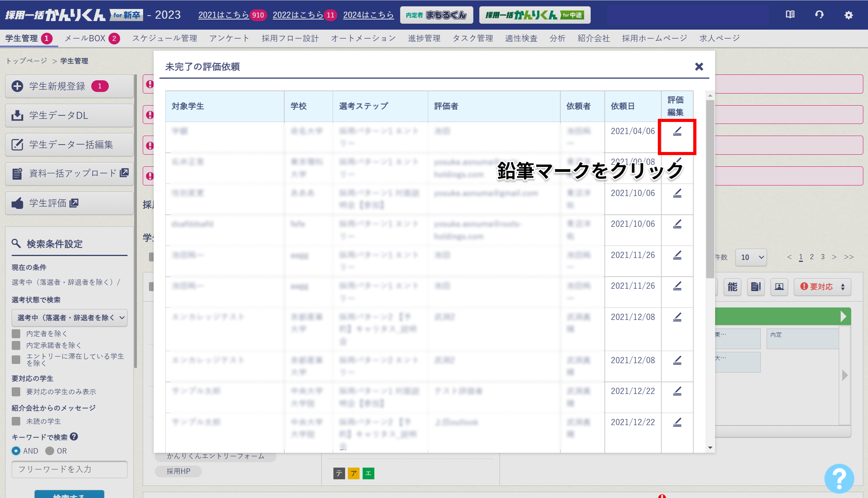Enable 要対応の学生のみ表示 checkbox
The height and width of the screenshot is (498, 868).
tap(16, 392)
